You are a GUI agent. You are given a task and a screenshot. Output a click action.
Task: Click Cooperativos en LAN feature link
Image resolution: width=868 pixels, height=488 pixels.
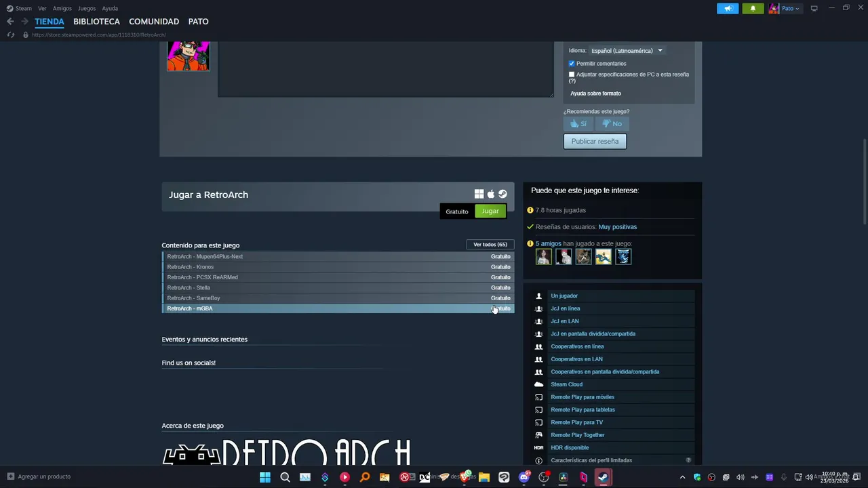pos(576,359)
